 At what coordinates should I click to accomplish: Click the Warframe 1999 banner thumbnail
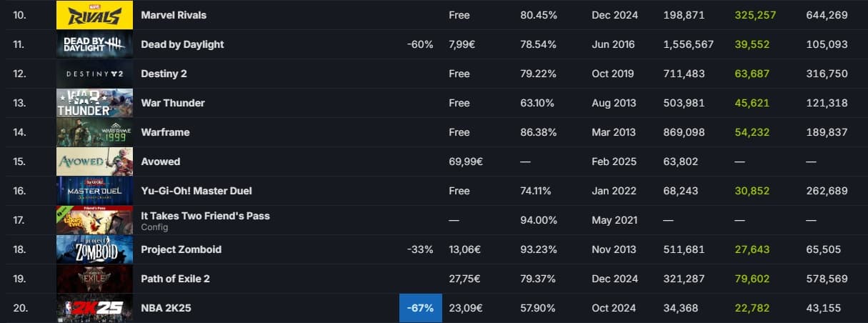[x=94, y=132]
